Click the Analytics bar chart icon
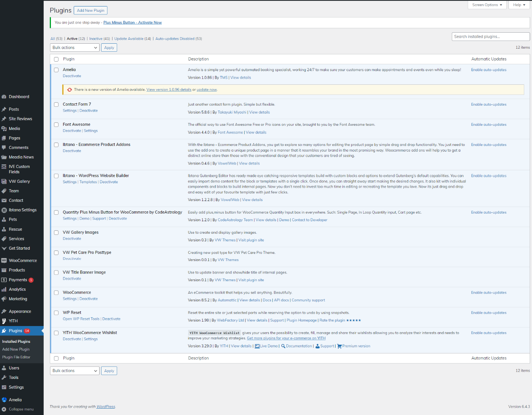Image resolution: width=532 pixels, height=415 pixels. (x=4, y=289)
